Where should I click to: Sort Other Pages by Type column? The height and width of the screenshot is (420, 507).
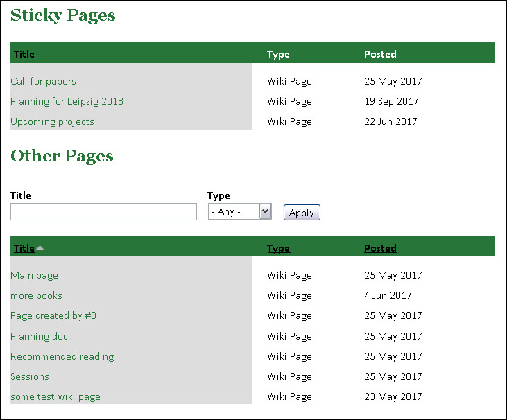coord(278,248)
